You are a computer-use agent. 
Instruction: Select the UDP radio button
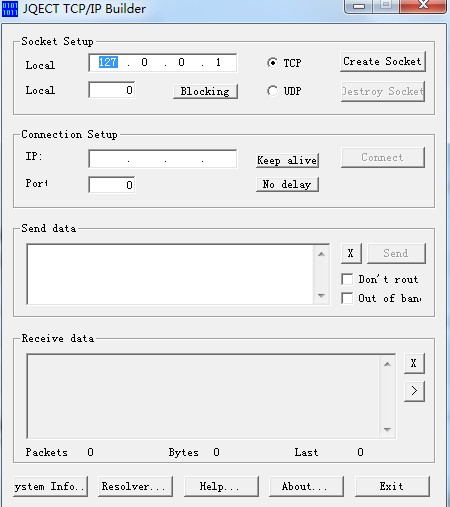pyautogui.click(x=272, y=91)
